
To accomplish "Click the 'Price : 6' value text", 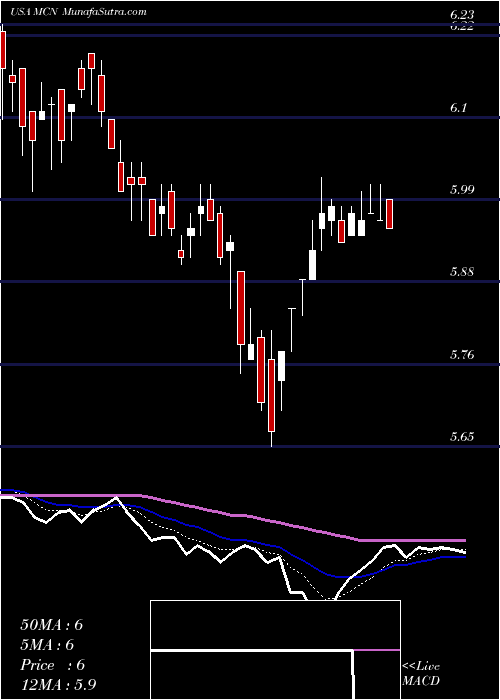I will click(52, 665).
